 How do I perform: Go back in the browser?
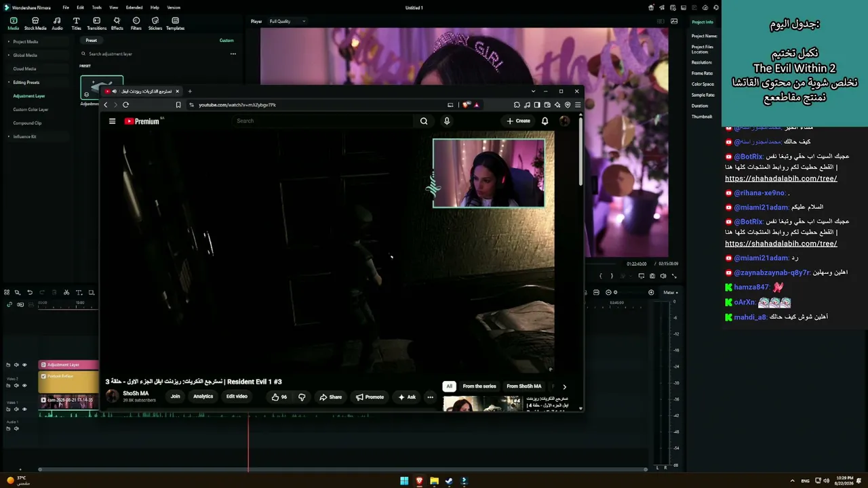click(x=105, y=105)
